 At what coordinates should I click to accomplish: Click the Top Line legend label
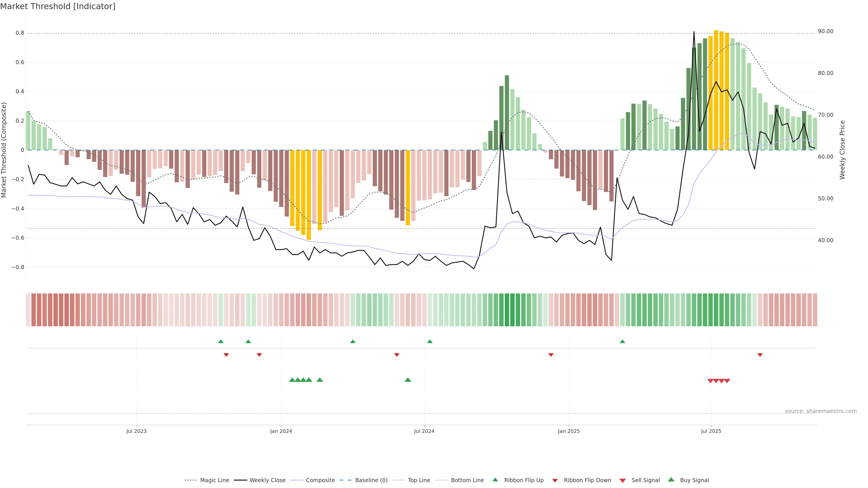(419, 480)
